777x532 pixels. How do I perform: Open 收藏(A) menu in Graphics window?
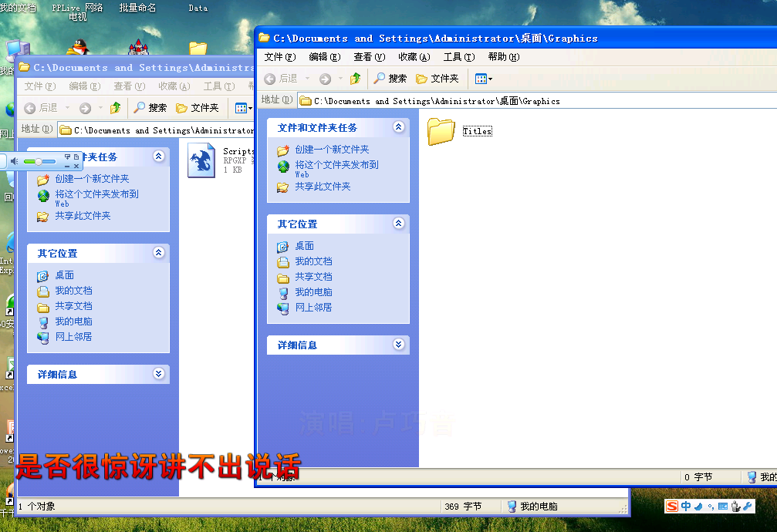click(x=414, y=57)
